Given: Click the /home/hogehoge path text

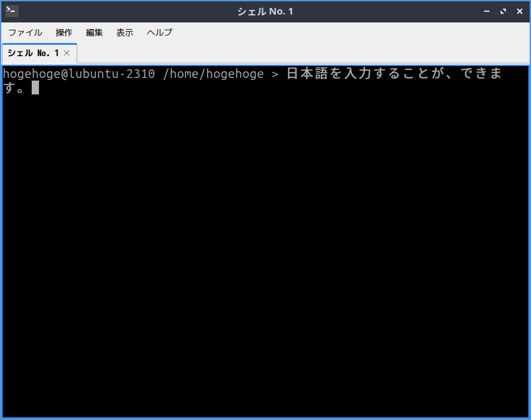Looking at the screenshot, I should pos(213,74).
